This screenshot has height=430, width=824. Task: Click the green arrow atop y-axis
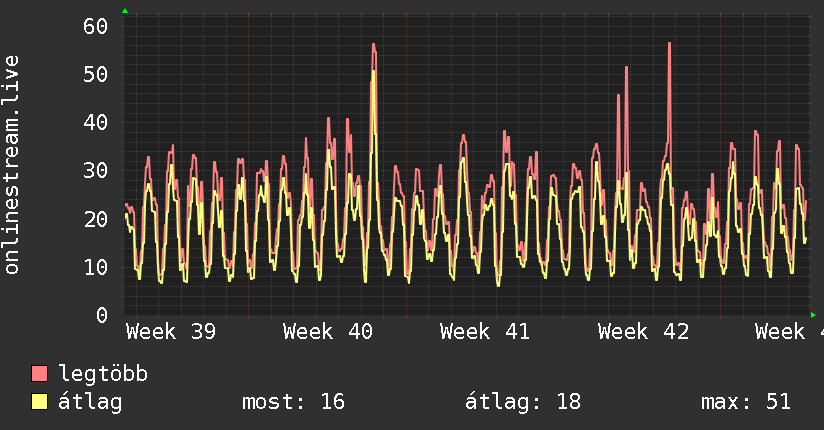tap(125, 11)
